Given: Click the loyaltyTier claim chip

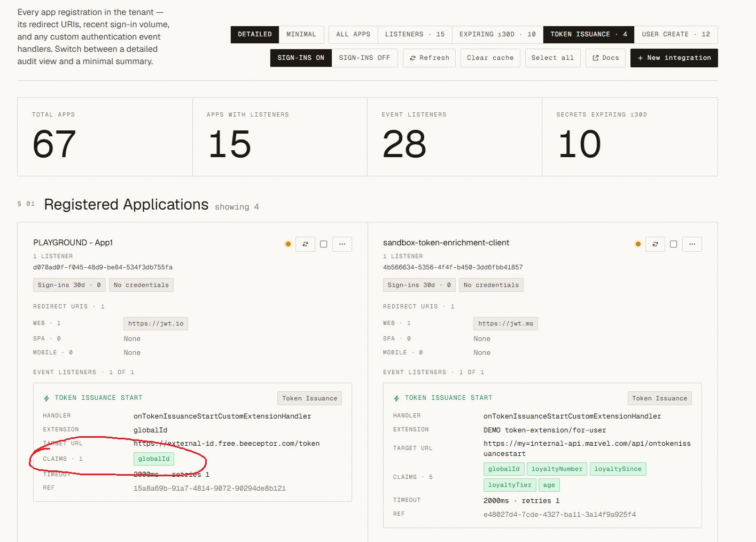Looking at the screenshot, I should (510, 485).
